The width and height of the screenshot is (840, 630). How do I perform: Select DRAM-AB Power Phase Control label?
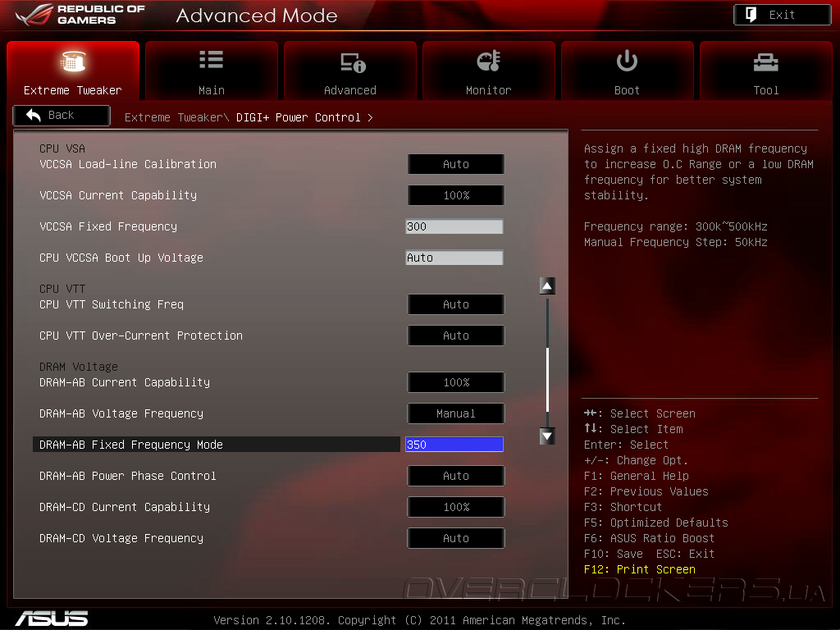coord(127,476)
